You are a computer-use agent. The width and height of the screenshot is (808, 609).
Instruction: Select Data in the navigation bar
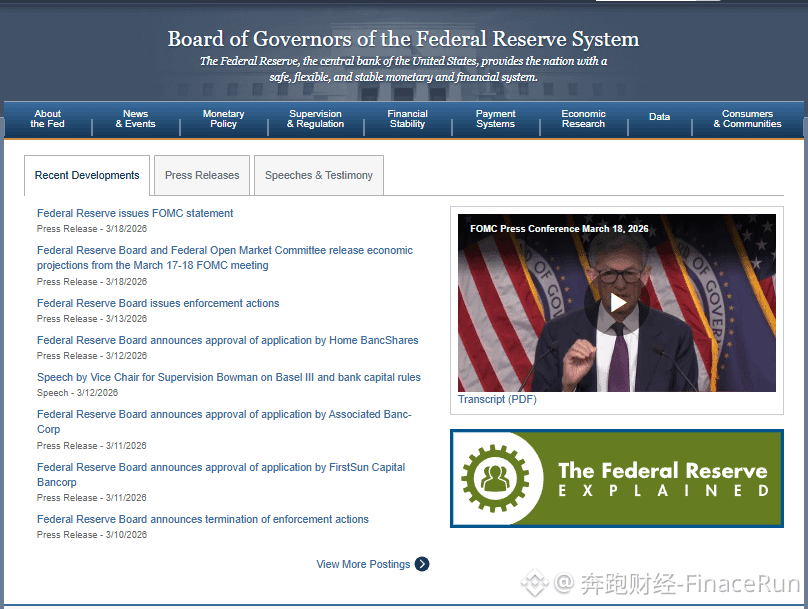[659, 117]
